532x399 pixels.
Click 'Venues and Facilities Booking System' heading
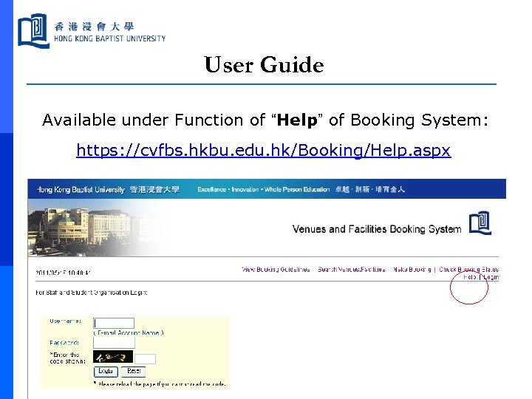click(377, 229)
